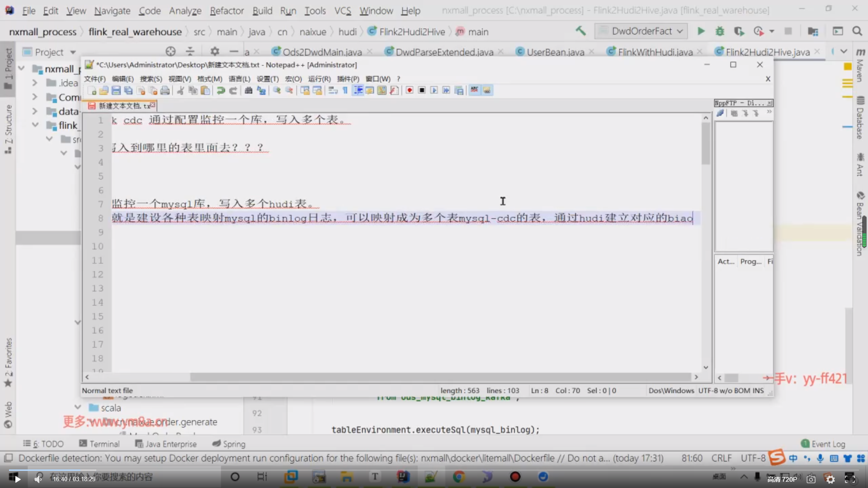Click the Save icon in the Notepad++ toolbar
This screenshot has height=488, width=868.
(x=116, y=90)
